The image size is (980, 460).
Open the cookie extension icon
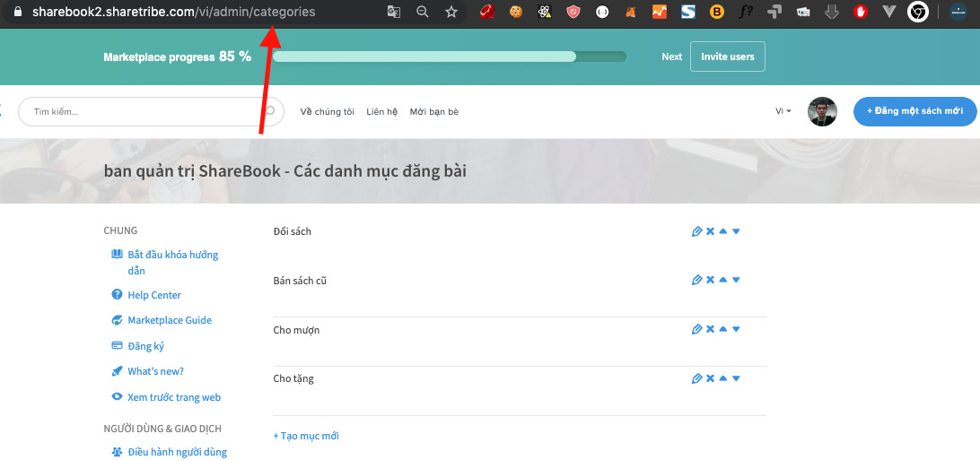[516, 12]
